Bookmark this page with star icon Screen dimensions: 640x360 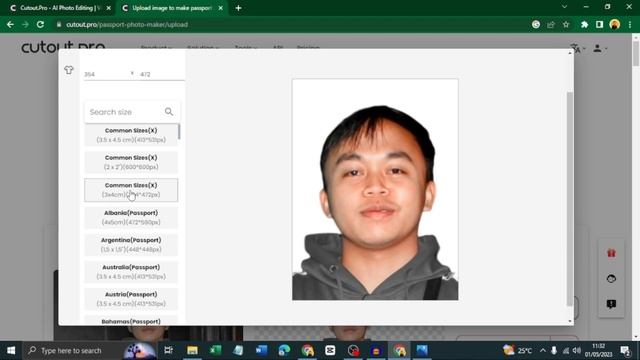pos(566,24)
